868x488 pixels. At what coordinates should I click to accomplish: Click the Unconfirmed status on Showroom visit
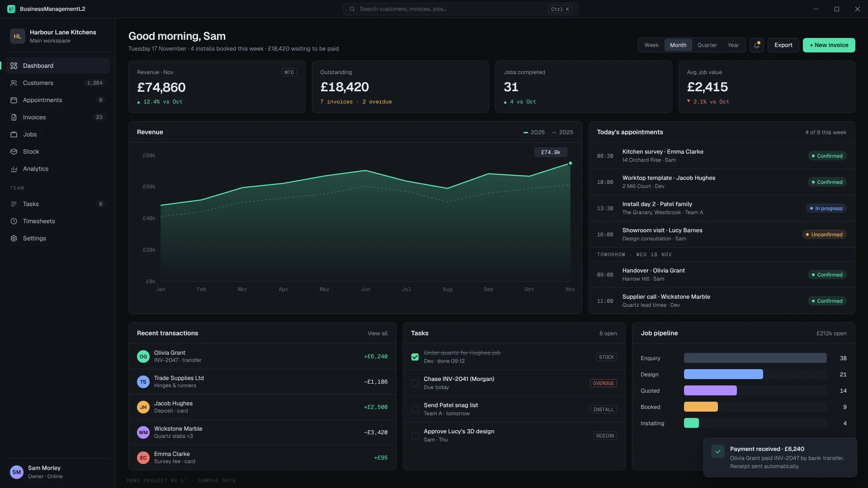(x=824, y=235)
